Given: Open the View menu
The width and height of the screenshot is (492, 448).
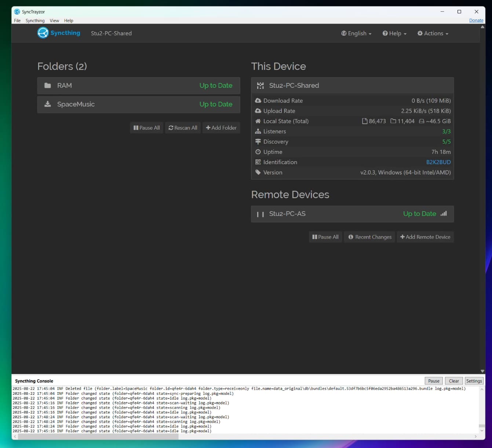Looking at the screenshot, I should pyautogui.click(x=54, y=21).
